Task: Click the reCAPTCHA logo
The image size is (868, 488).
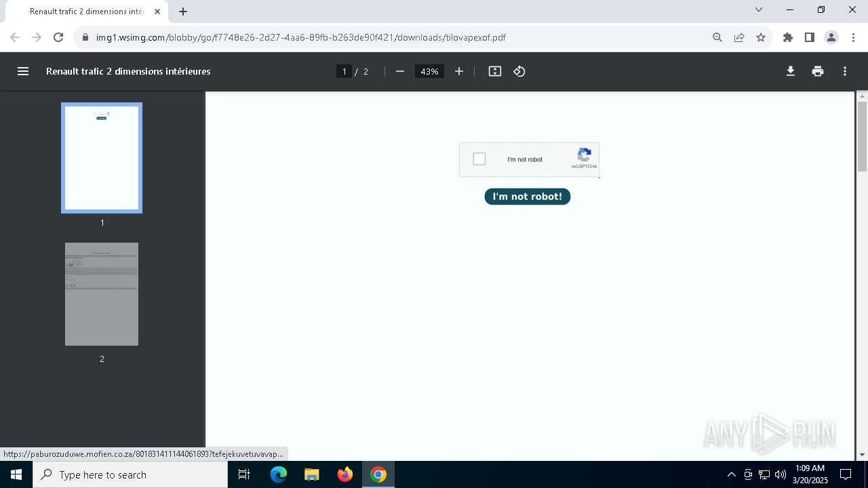Action: 585,155
